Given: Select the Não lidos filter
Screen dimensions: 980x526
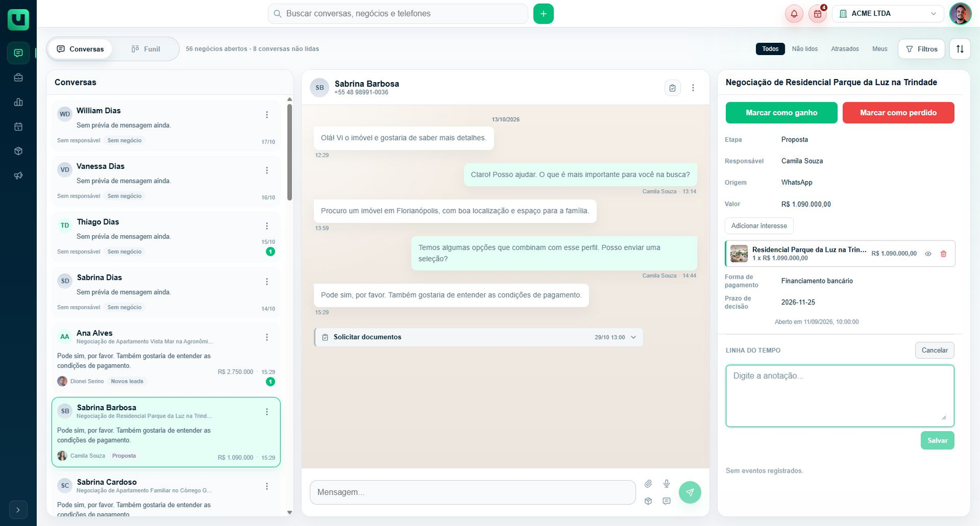Looking at the screenshot, I should click(805, 49).
